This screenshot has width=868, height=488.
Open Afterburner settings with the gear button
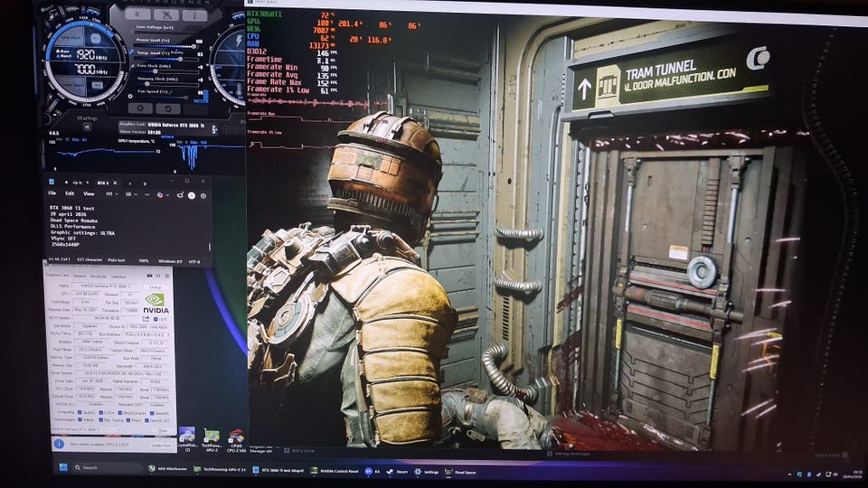tap(140, 108)
